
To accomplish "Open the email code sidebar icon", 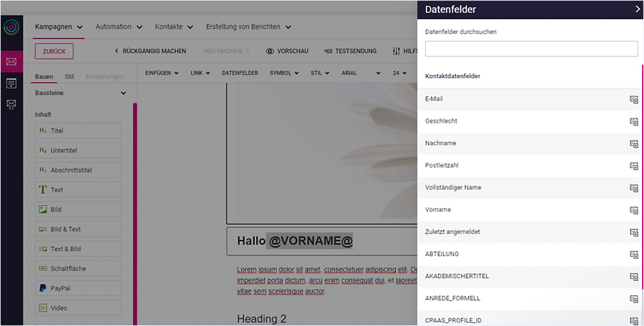I will click(11, 105).
